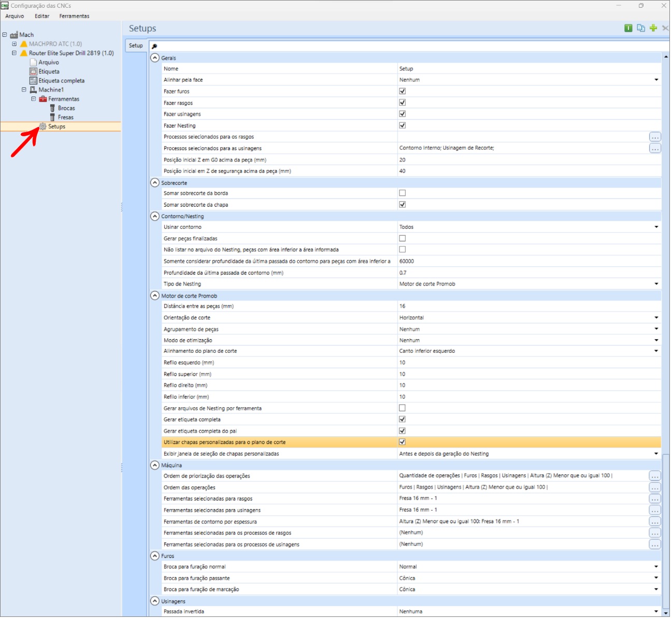Open the Tipo de Nesting dropdown
Screen dimensions: 672x619
[x=656, y=284]
